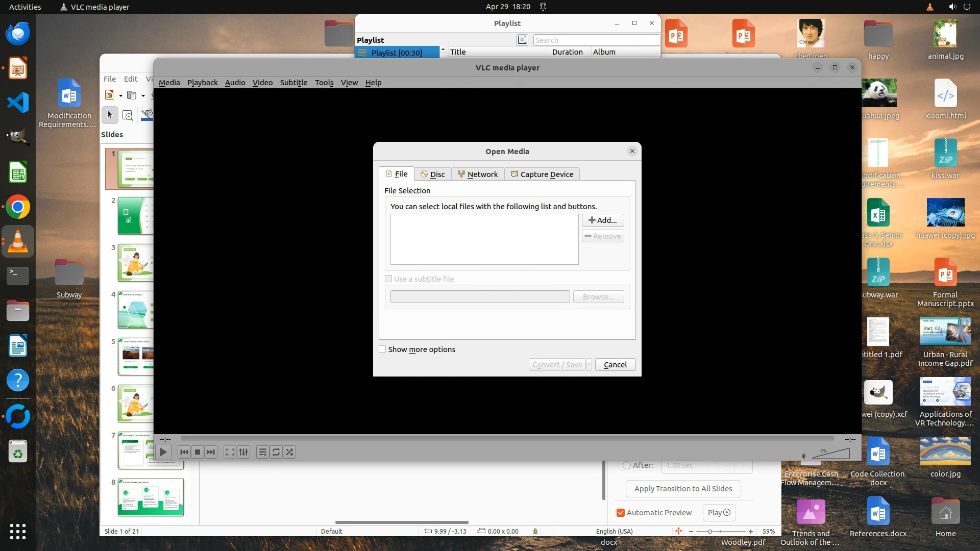Toggle the fullscreen video button

point(230,452)
